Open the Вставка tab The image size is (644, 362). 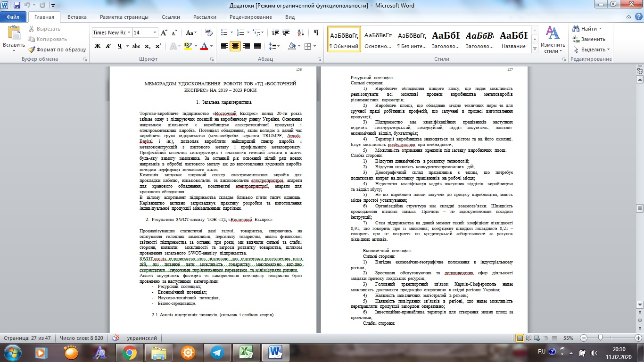(77, 17)
